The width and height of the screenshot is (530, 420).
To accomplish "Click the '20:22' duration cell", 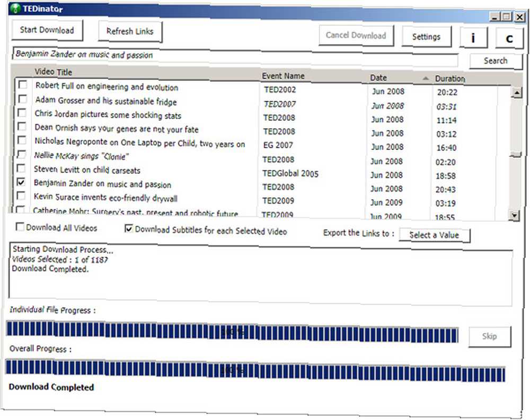I will (x=447, y=92).
